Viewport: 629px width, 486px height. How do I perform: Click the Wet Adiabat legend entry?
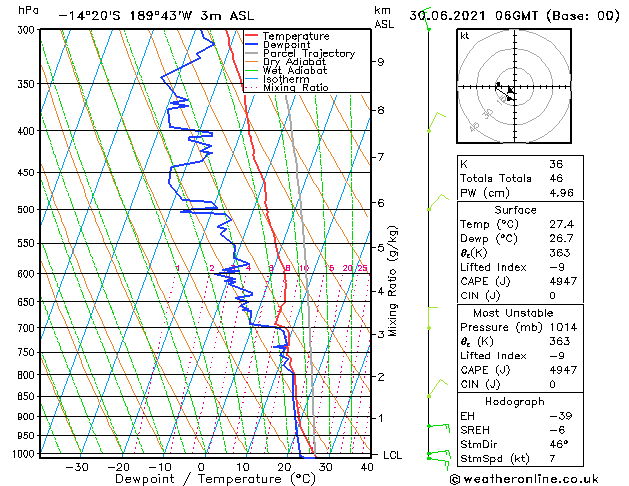(294, 71)
